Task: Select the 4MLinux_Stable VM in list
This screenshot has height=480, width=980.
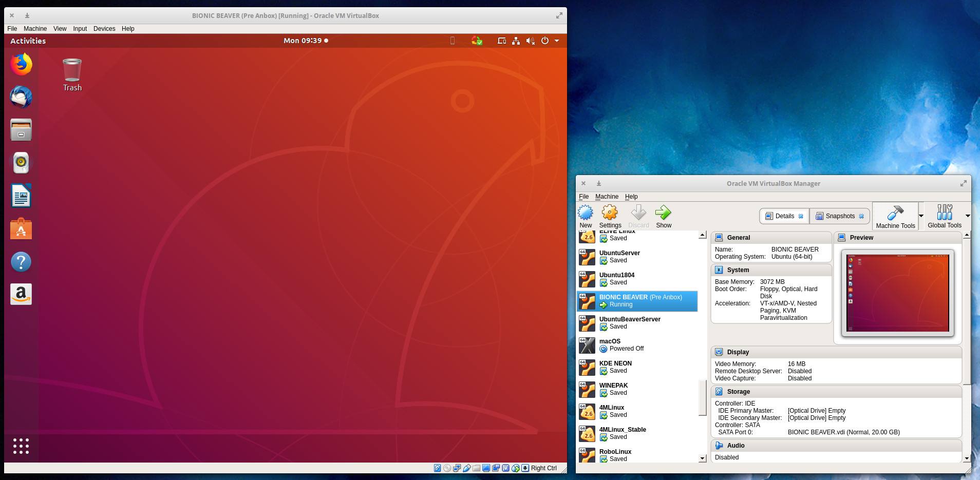Action: point(637,433)
